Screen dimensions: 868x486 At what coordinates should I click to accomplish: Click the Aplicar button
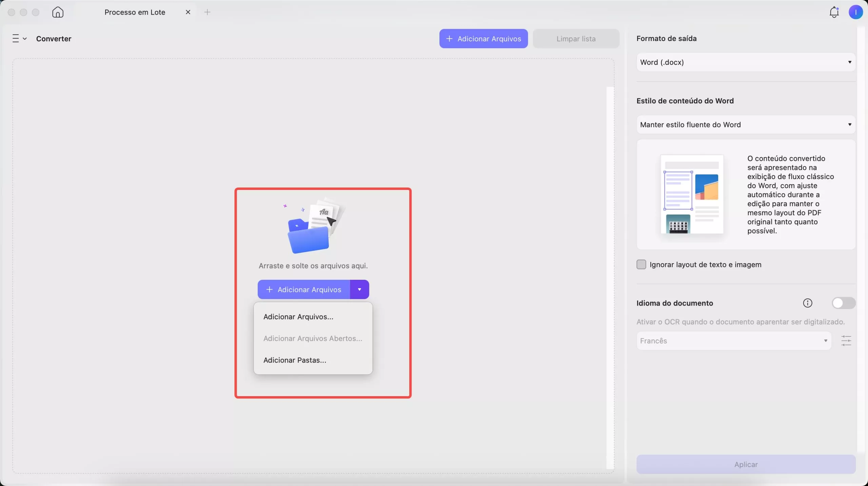[746, 464]
